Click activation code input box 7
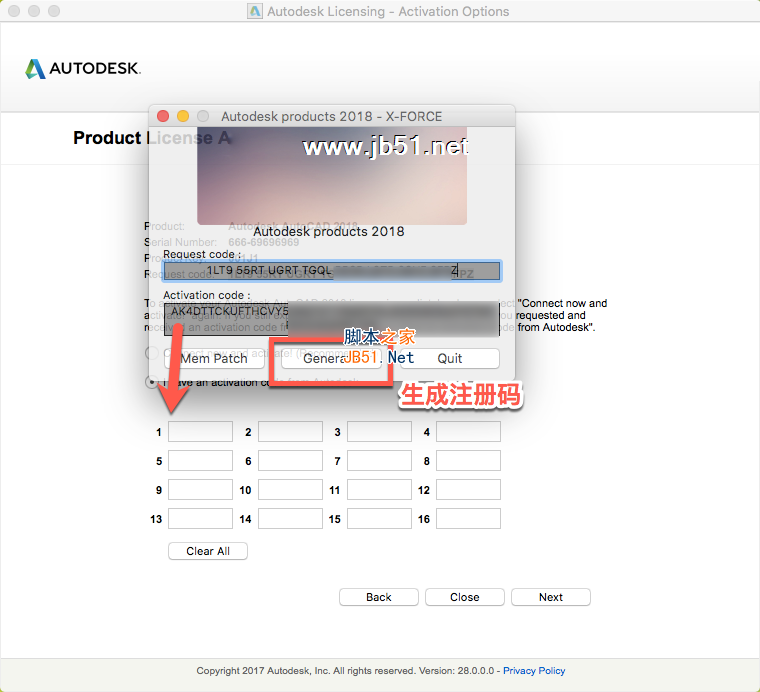This screenshot has width=760, height=692. pyautogui.click(x=379, y=460)
